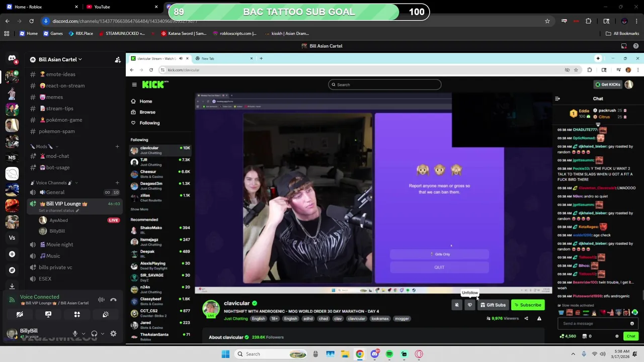Join the Movie night voice channel
The height and width of the screenshot is (362, 644).
click(74, 244)
